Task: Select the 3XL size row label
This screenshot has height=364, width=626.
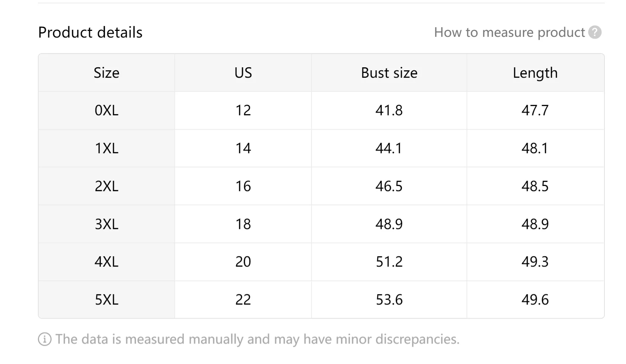Action: pyautogui.click(x=107, y=224)
